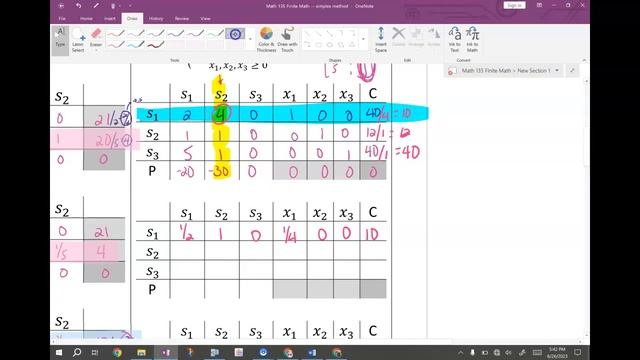The height and width of the screenshot is (360, 640).
Task: Expand the notebook section dropdown arrow
Action: click(557, 71)
